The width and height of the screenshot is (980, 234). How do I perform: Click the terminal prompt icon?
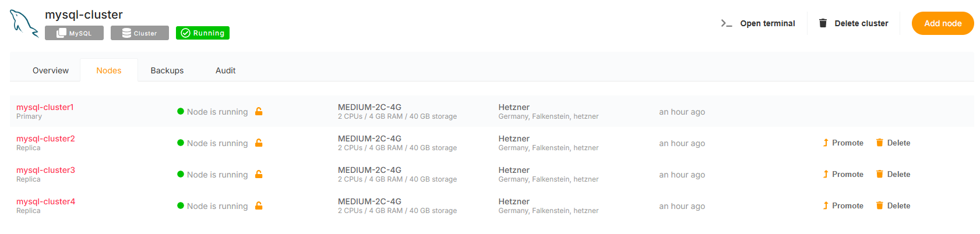[x=726, y=23]
